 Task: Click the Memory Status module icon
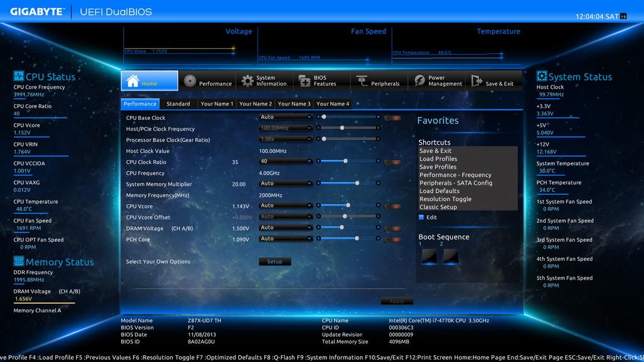point(18,261)
